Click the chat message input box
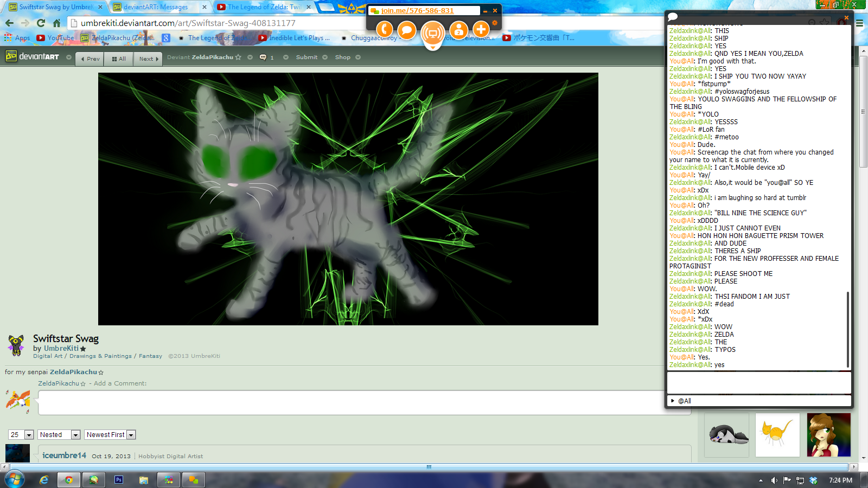The height and width of the screenshot is (488, 868). pos(758,383)
